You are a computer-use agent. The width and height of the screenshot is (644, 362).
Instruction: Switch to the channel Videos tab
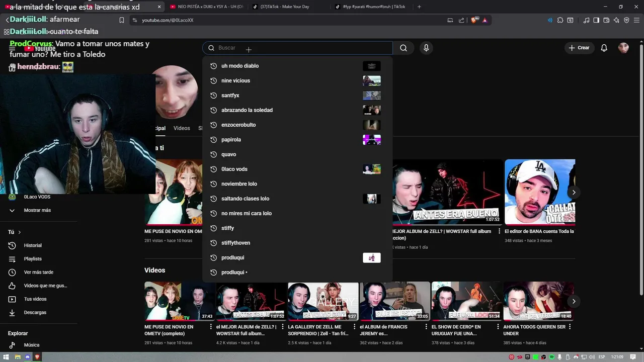182,128
